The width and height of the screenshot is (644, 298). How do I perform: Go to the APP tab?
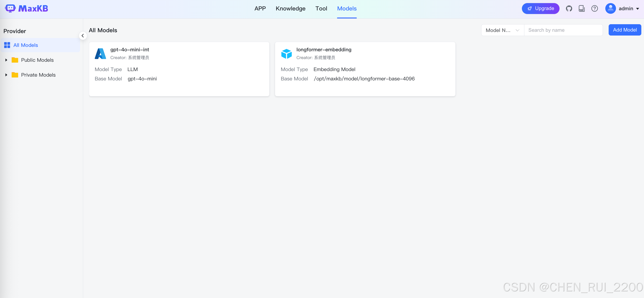point(260,8)
